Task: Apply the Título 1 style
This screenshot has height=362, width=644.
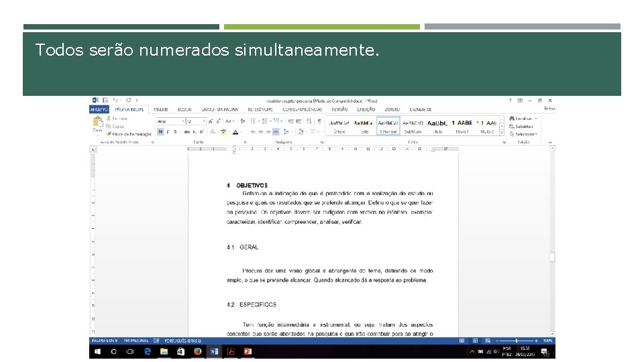Action: pyautogui.click(x=462, y=127)
